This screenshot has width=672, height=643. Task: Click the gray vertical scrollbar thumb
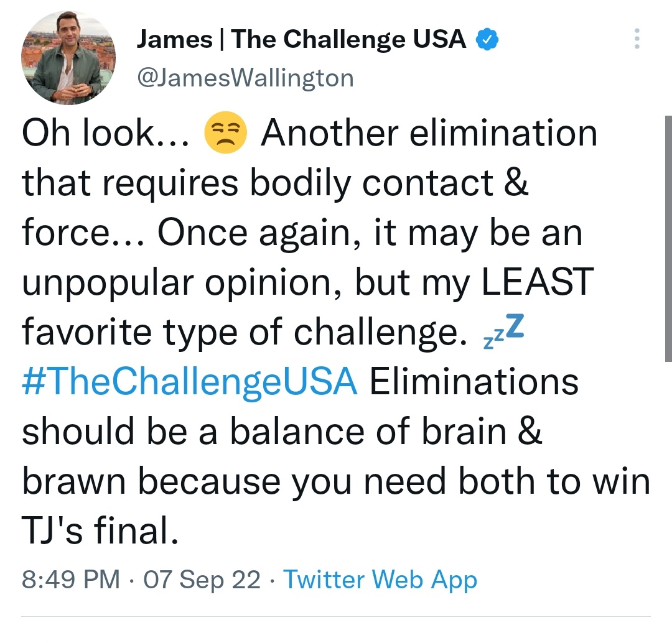coord(668,239)
